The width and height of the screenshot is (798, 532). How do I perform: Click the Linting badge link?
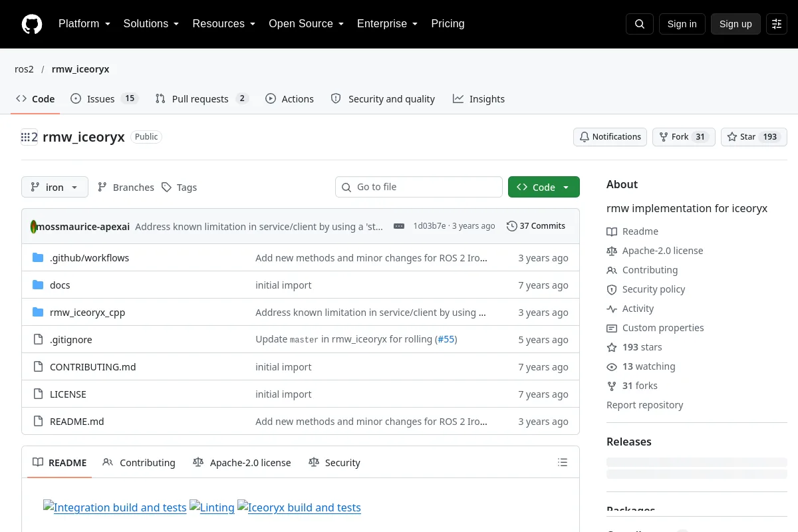(212, 507)
